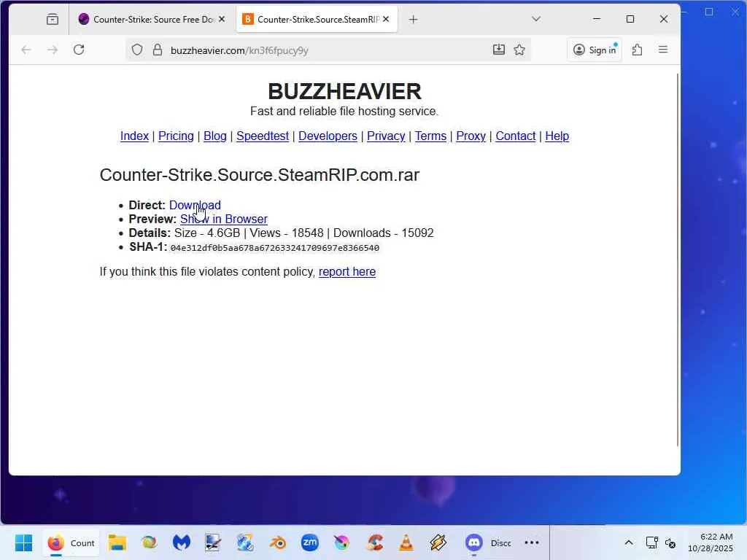Open the Extensions puzzle icon
The width and height of the screenshot is (747, 560).
pyautogui.click(x=637, y=50)
